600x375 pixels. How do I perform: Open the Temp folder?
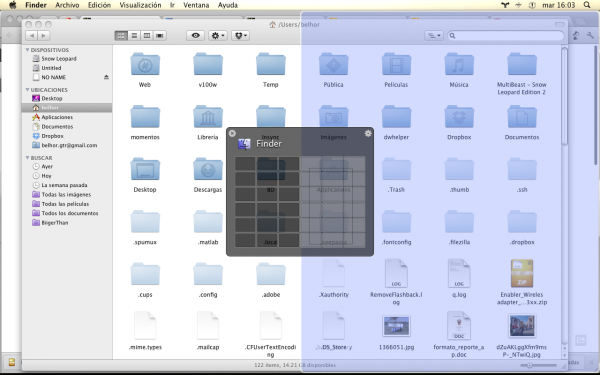(271, 64)
